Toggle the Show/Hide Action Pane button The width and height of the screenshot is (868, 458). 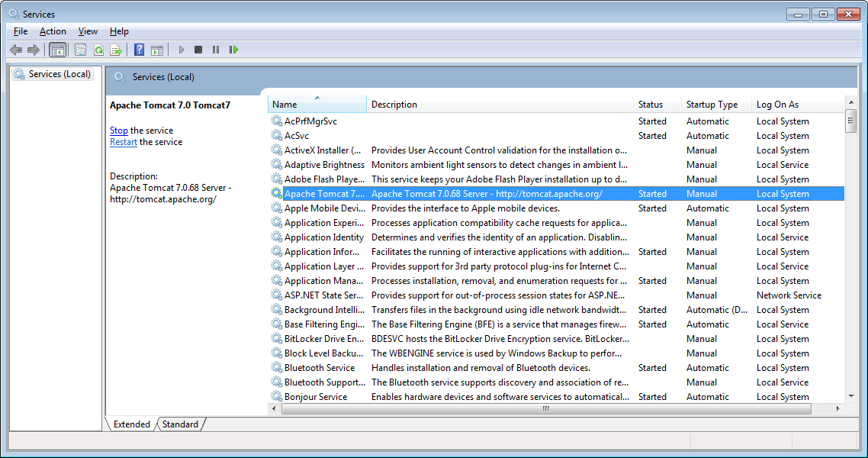coord(157,50)
